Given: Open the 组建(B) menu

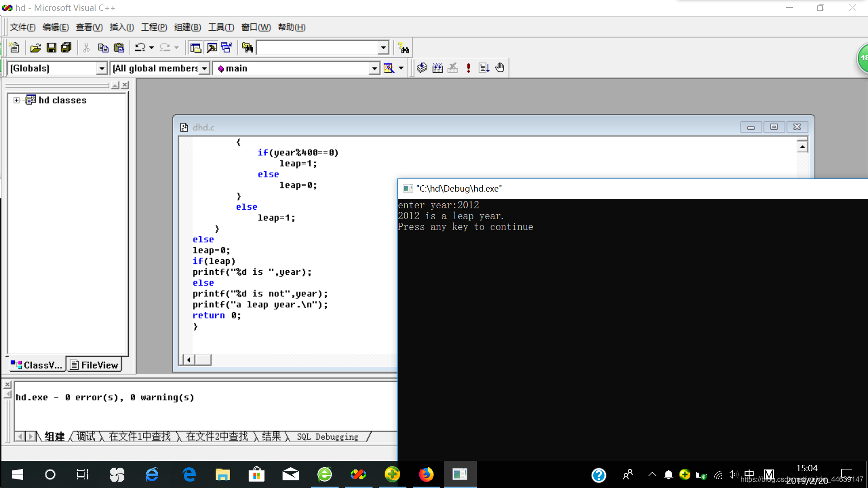Looking at the screenshot, I should pyautogui.click(x=188, y=27).
